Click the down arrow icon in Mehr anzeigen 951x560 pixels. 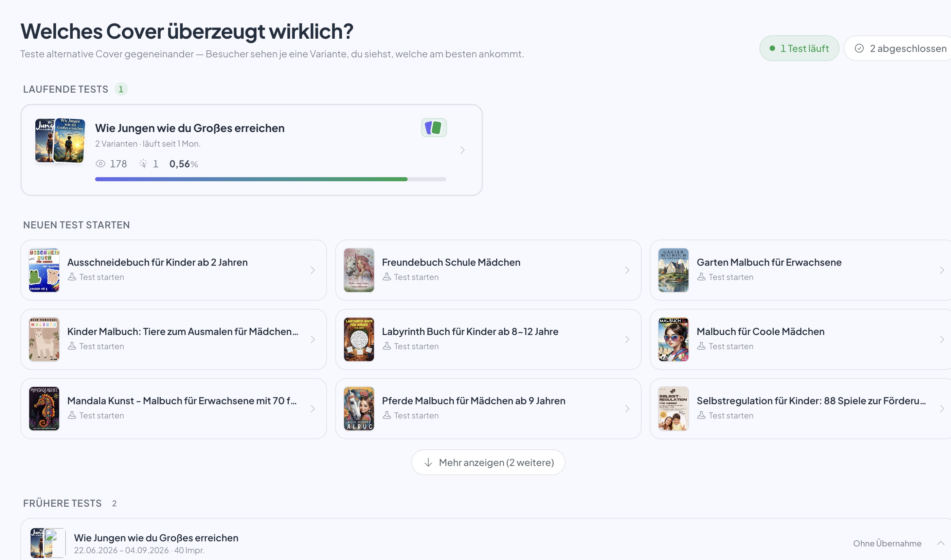pos(428,463)
